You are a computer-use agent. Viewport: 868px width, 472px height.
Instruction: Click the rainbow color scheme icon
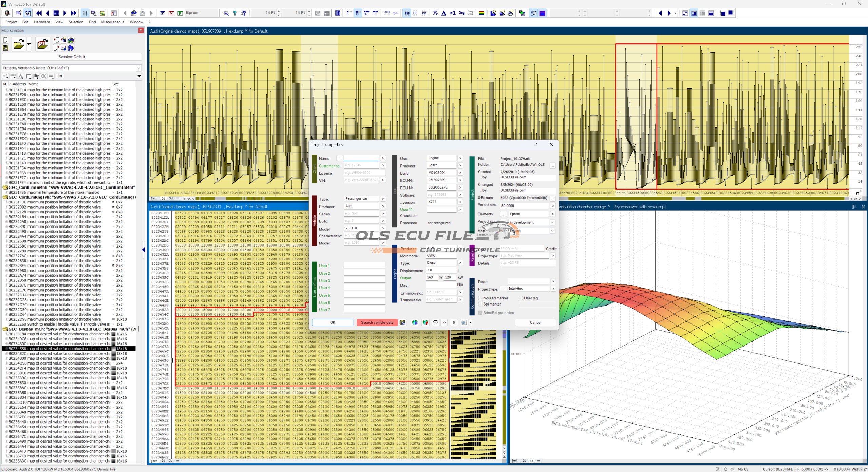point(481,13)
